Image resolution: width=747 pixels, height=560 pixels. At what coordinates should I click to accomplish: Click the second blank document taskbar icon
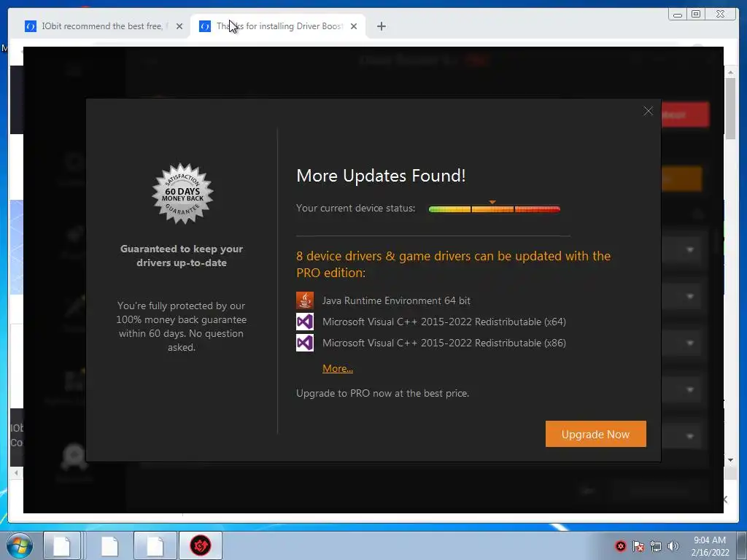point(109,545)
